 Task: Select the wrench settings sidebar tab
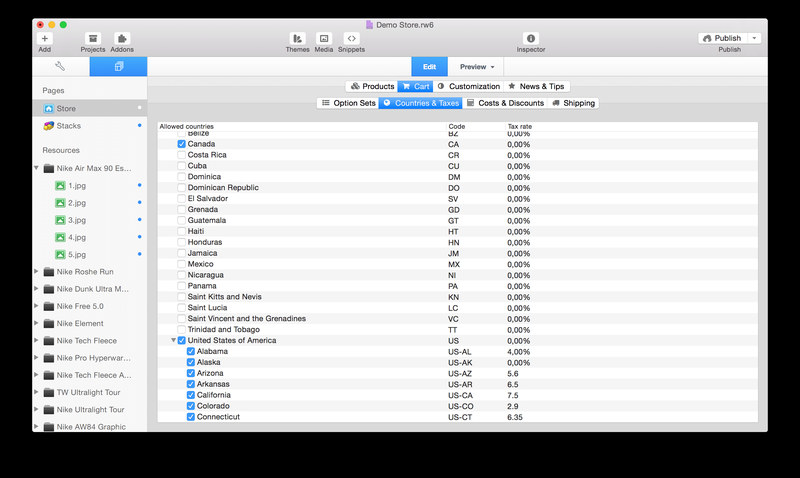point(60,66)
